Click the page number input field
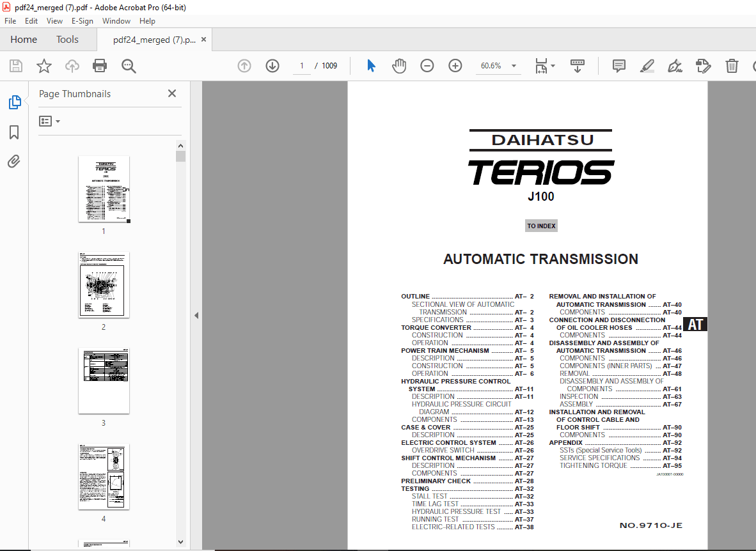Viewport: 756px width, 551px height. (301, 65)
